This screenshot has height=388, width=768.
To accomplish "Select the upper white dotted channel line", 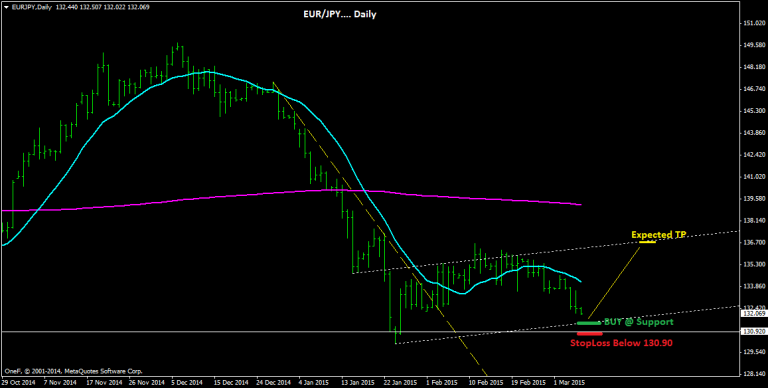I will (x=544, y=253).
